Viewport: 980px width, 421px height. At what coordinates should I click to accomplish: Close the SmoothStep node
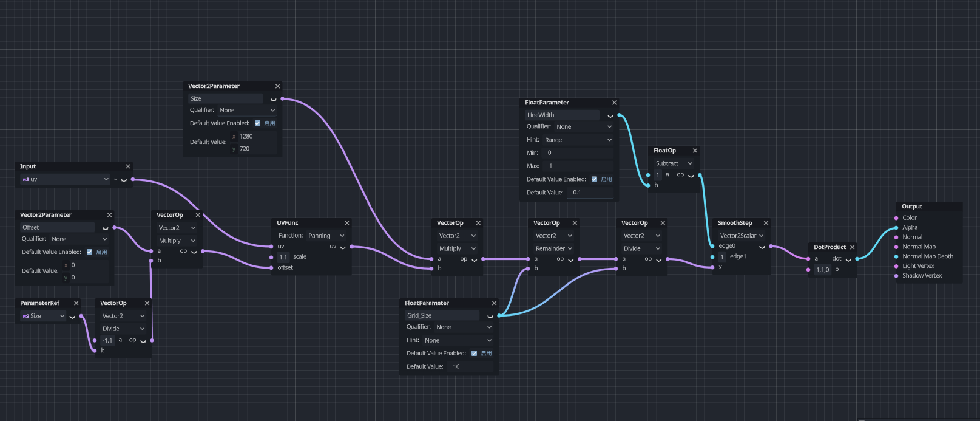766,223
